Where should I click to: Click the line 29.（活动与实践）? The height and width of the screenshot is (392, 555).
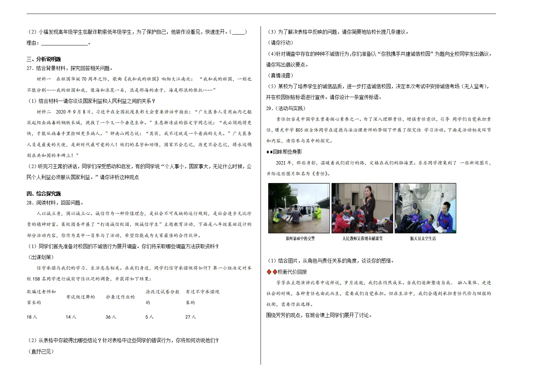tap(286, 108)
